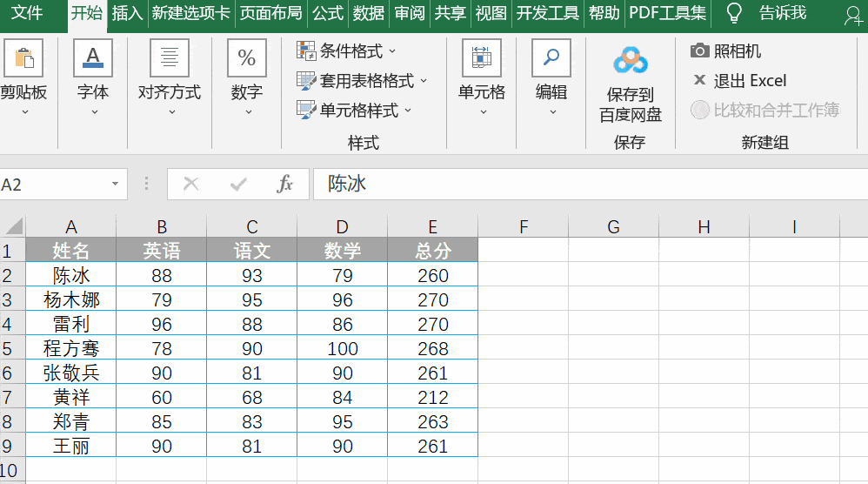Viewport: 868px width, 484px height.
Task: Switch to the Page Layout (页面布局) tab
Action: [270, 12]
